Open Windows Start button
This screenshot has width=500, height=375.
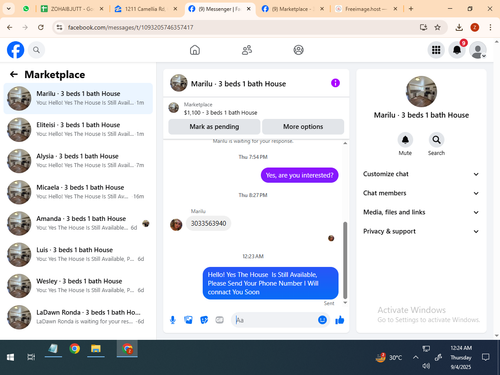[x=10, y=357]
